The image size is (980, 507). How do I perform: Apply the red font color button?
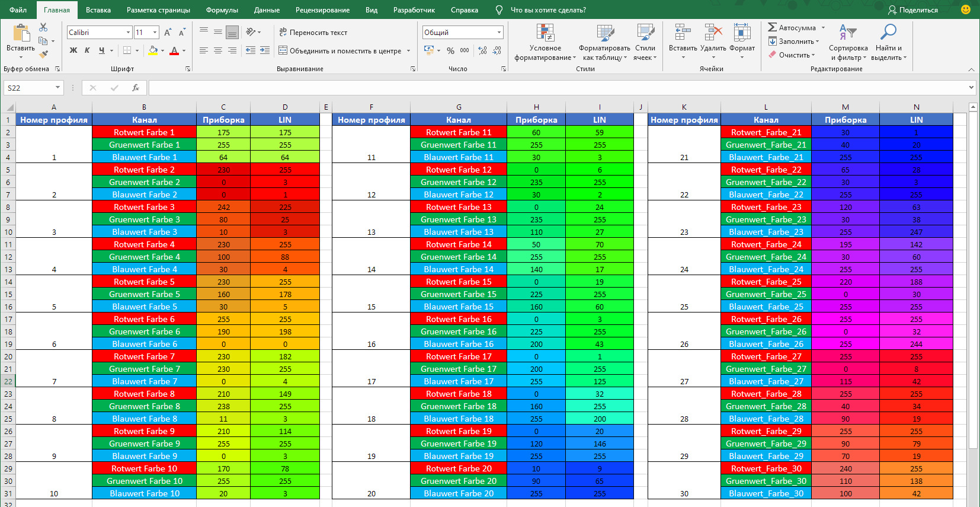click(x=174, y=50)
